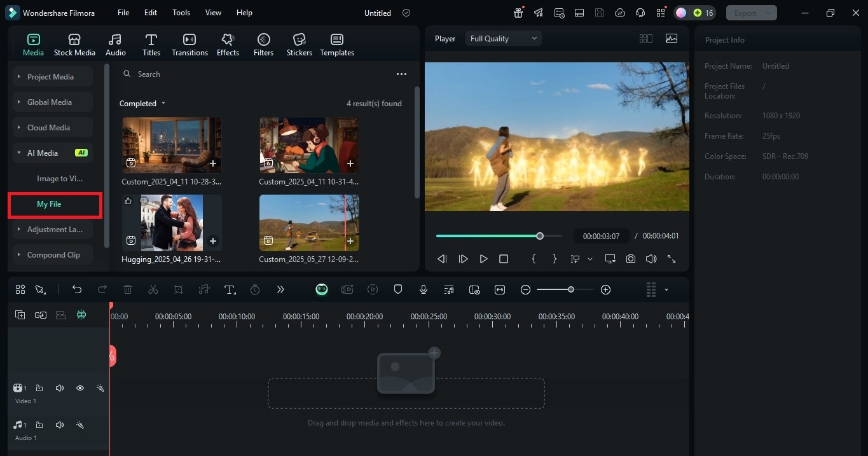Open the Completed filter dropdown
Viewport: 868px width, 456px height.
(x=142, y=103)
